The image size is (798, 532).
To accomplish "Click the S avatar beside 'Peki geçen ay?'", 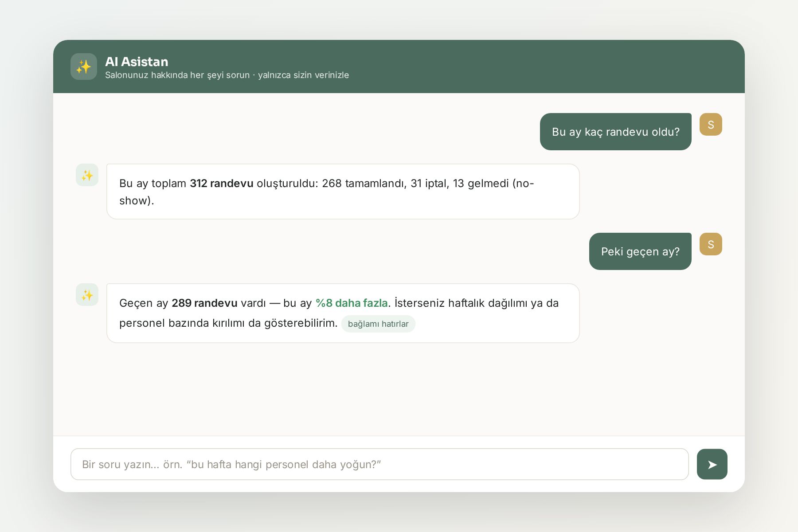I will (x=711, y=244).
